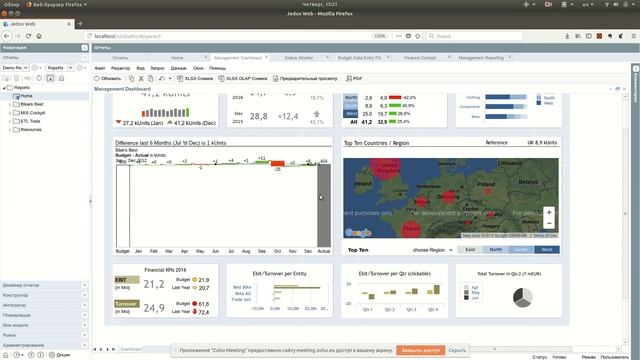Click the clock history icon in the bottom-left bar
The width and height of the screenshot is (640, 360).
(x=16, y=355)
